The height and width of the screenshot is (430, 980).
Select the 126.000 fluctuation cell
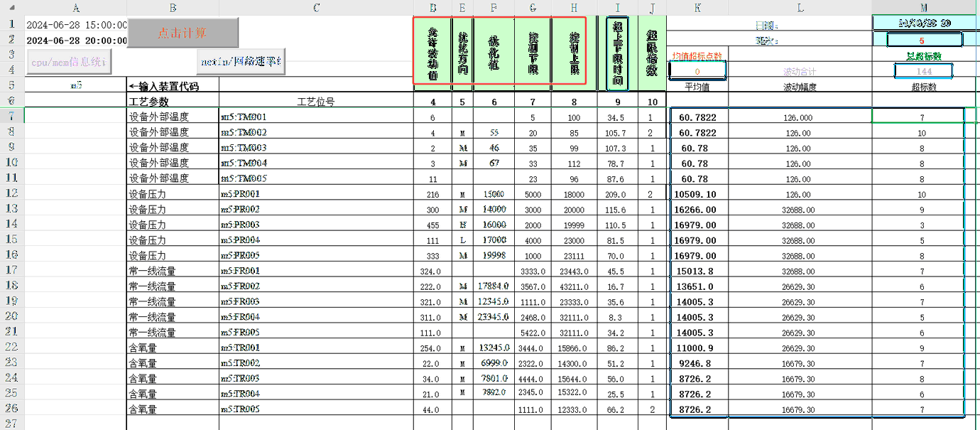click(800, 117)
